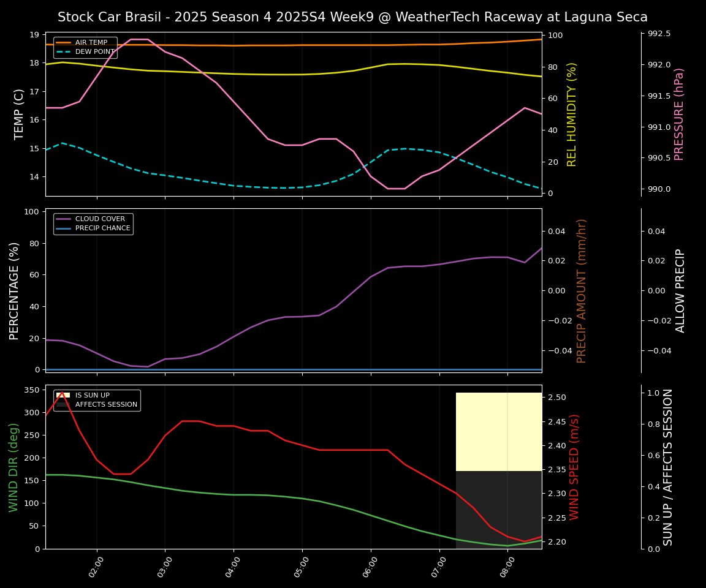Select the PRESSURE (hPa) axis label
The height and width of the screenshot is (588, 706).
coord(678,114)
